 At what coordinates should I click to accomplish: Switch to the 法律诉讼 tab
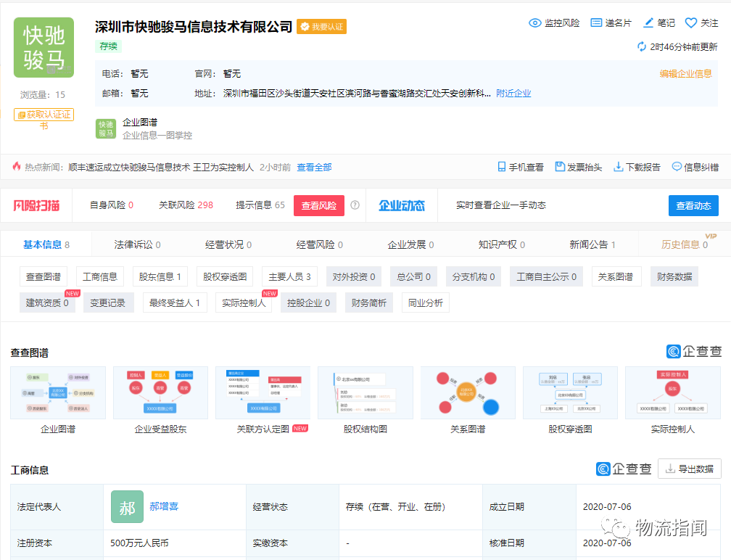tap(137, 244)
